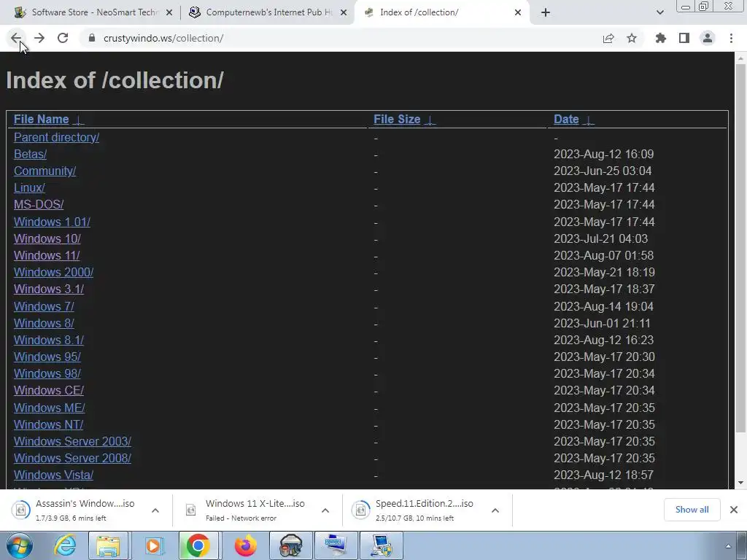
Task: Open Windows Explorer folder taskbar icon
Action: tap(108, 545)
